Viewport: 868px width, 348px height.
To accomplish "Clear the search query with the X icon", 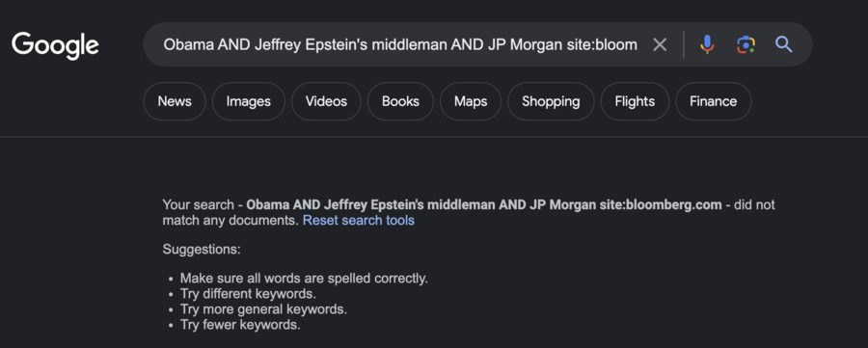I will [660, 44].
